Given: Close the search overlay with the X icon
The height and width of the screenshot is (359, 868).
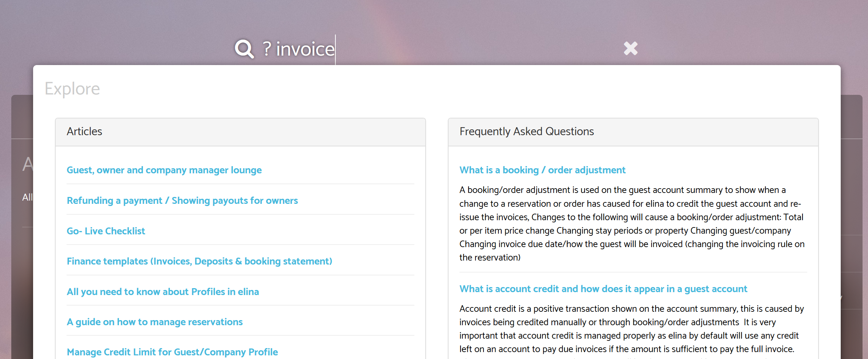Looking at the screenshot, I should tap(630, 48).
